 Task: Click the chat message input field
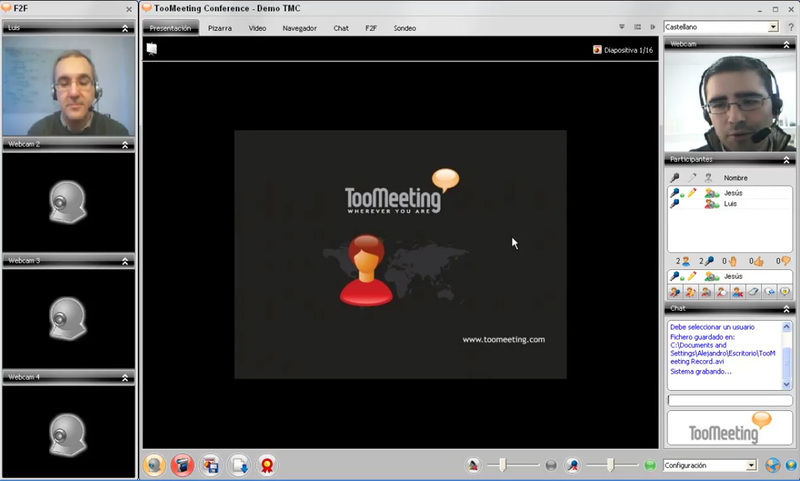tap(730, 400)
